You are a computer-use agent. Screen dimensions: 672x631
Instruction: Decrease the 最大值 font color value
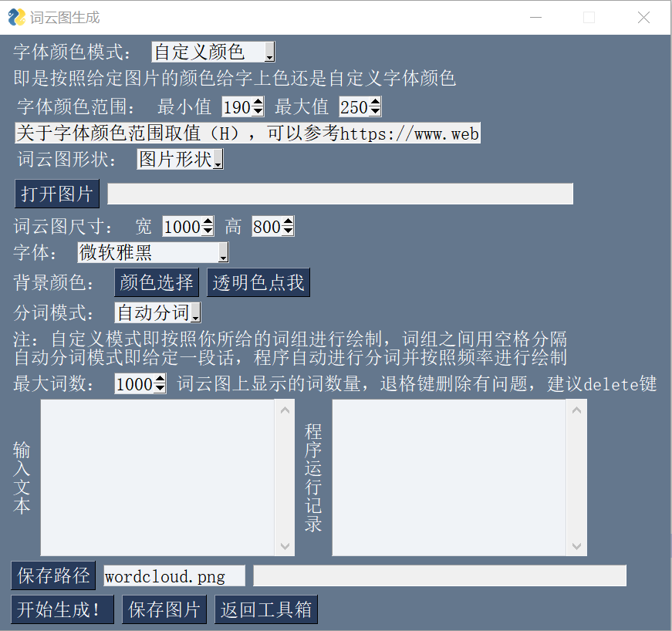(375, 111)
